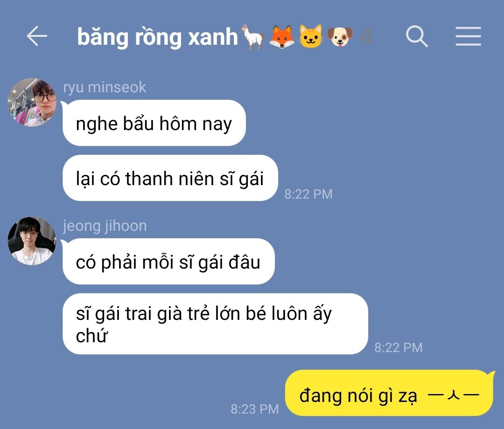Open ryu minseok's profile picture

[32, 102]
